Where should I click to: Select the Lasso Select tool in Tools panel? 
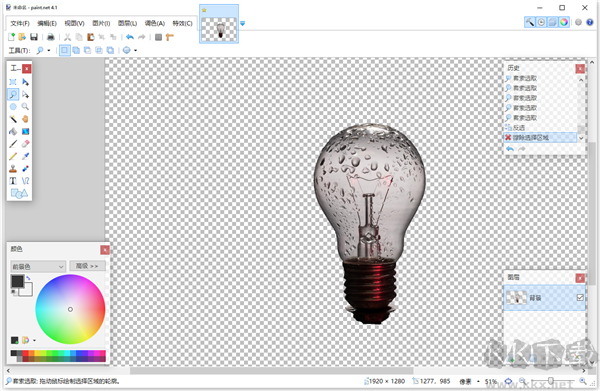click(13, 94)
